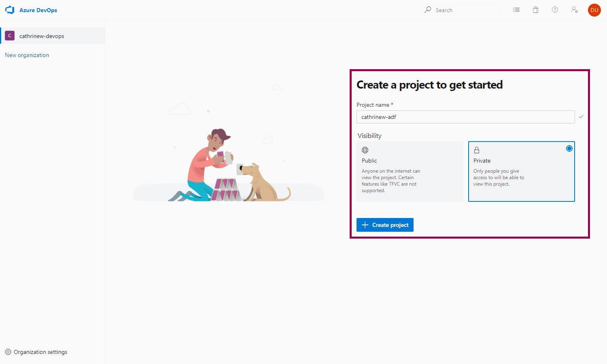Choose the Public visibility option

[x=410, y=171]
